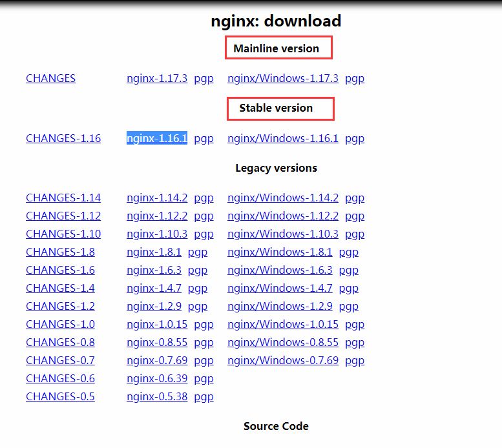Open CHANGES-1.6 link
Screen dimensions: 502x448
pyautogui.click(x=60, y=270)
